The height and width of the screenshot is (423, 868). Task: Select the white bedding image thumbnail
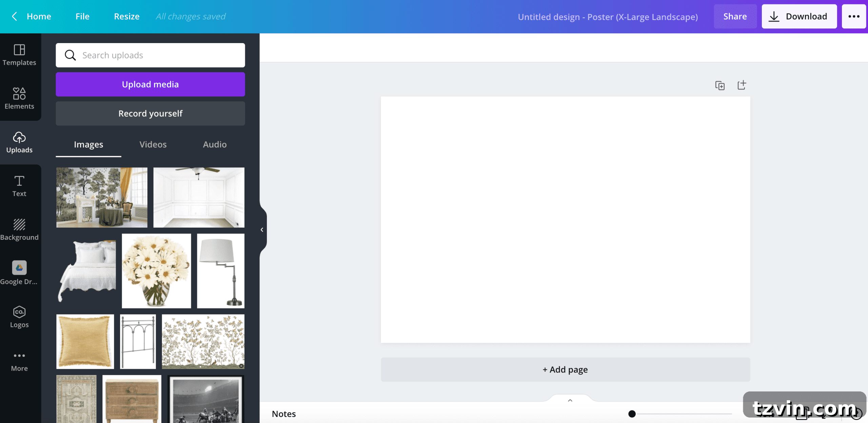[86, 271]
